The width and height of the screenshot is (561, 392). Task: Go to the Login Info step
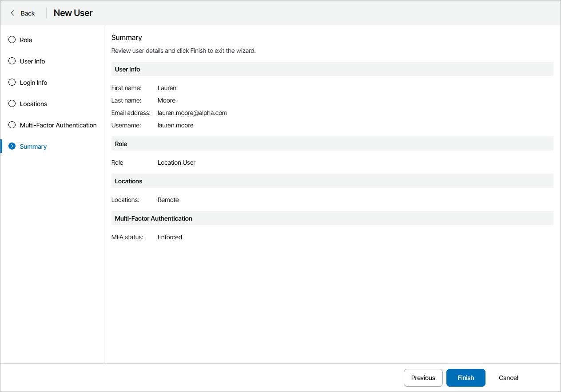[x=33, y=82]
